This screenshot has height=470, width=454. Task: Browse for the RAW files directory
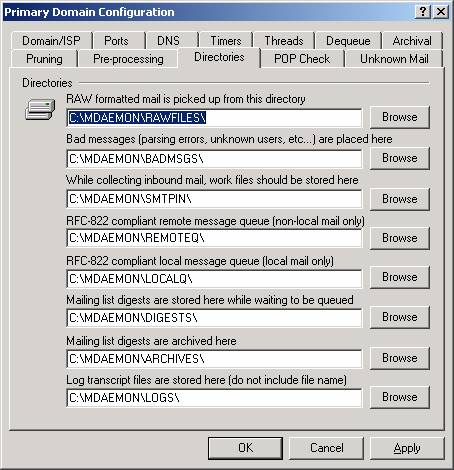(400, 117)
